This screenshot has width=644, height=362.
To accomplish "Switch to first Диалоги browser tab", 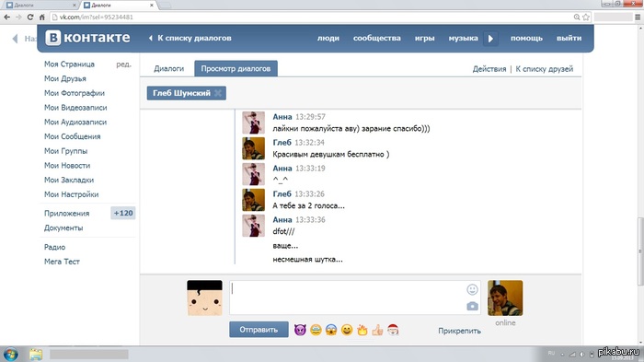I will click(x=40, y=6).
